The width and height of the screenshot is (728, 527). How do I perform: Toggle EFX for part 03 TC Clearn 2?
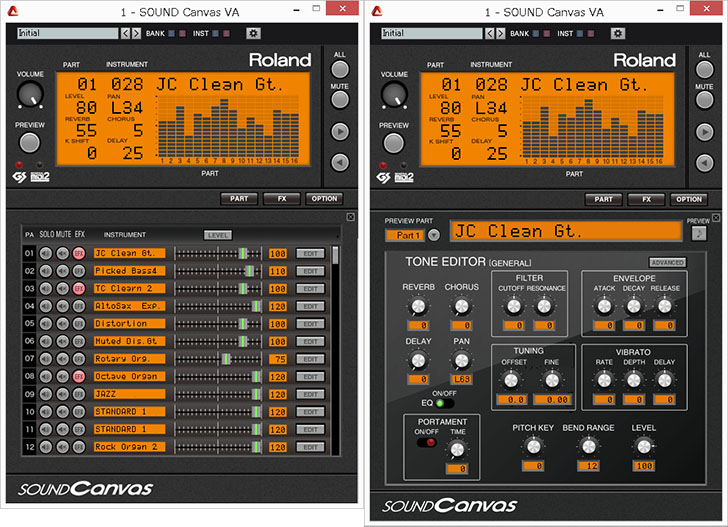(79, 289)
